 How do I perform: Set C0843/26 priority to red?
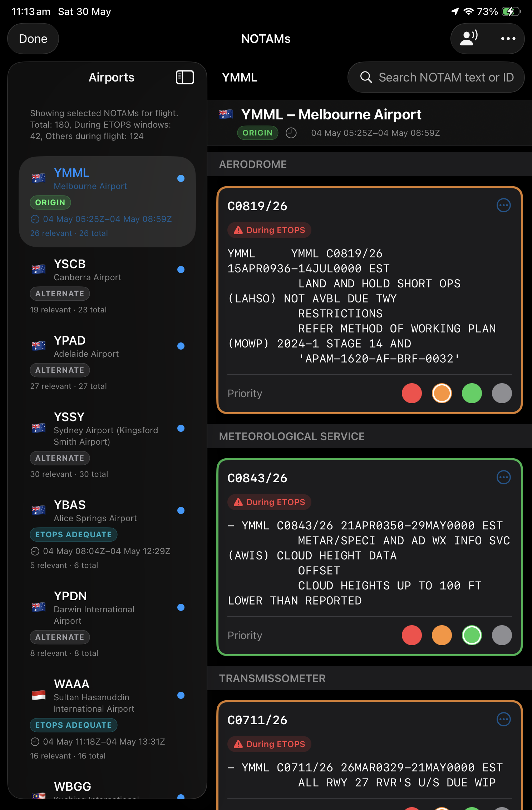[412, 635]
